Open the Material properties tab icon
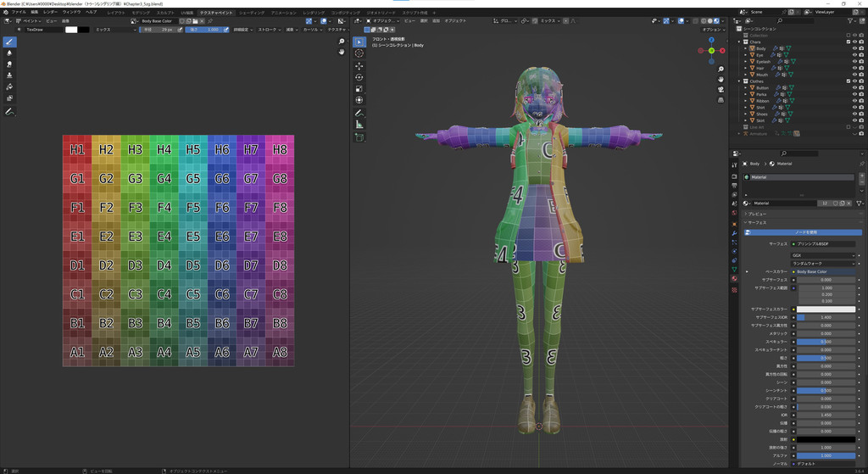Viewport: 868px width, 474px height. point(734,278)
